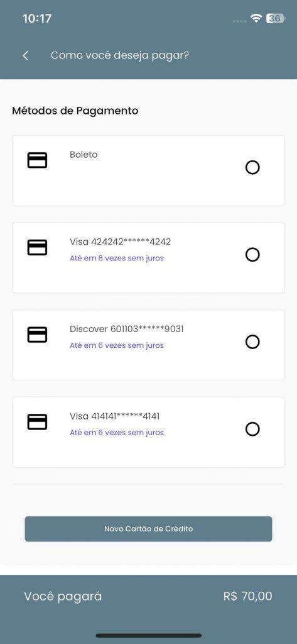Tap the Boleto payment label
Viewport: 297px width, 644px height.
(x=84, y=155)
